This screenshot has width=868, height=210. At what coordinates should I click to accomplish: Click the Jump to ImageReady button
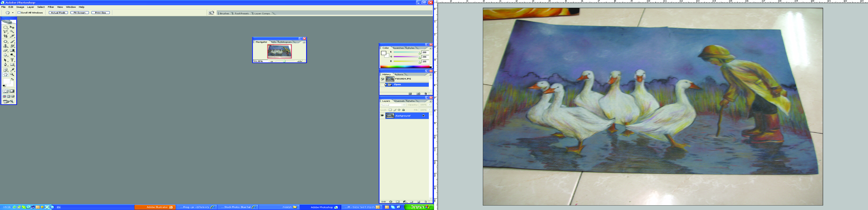coord(9,101)
